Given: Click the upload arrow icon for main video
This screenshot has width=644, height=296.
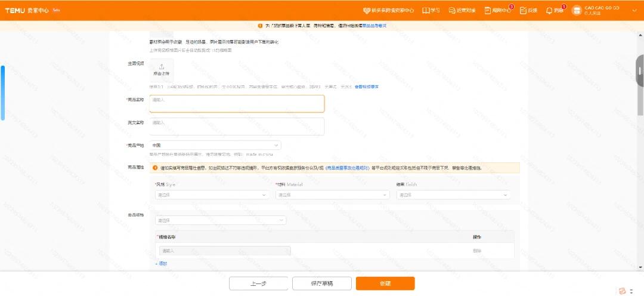Looking at the screenshot, I should click(x=162, y=67).
